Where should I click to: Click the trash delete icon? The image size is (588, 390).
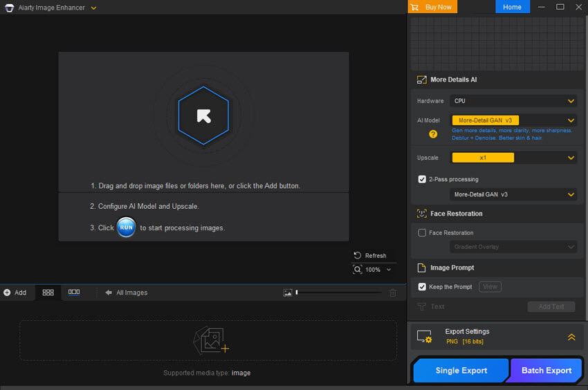393,292
